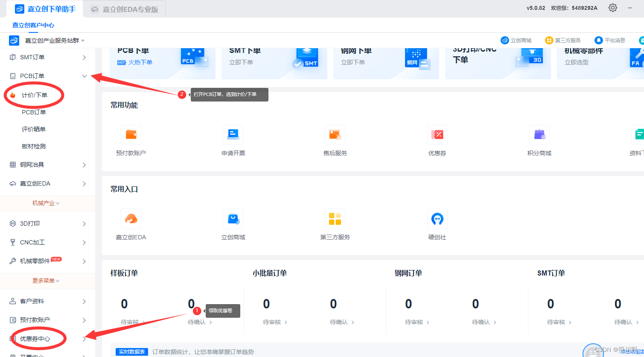644x357 pixels.
Task: Select PCB订单 submenu item
Action: (x=34, y=112)
